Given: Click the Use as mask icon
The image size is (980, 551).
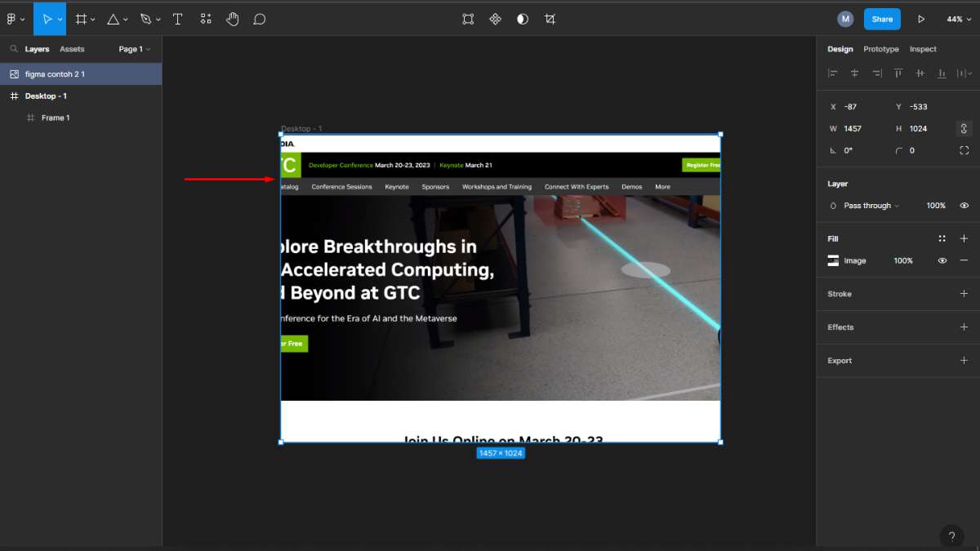Looking at the screenshot, I should tap(523, 19).
